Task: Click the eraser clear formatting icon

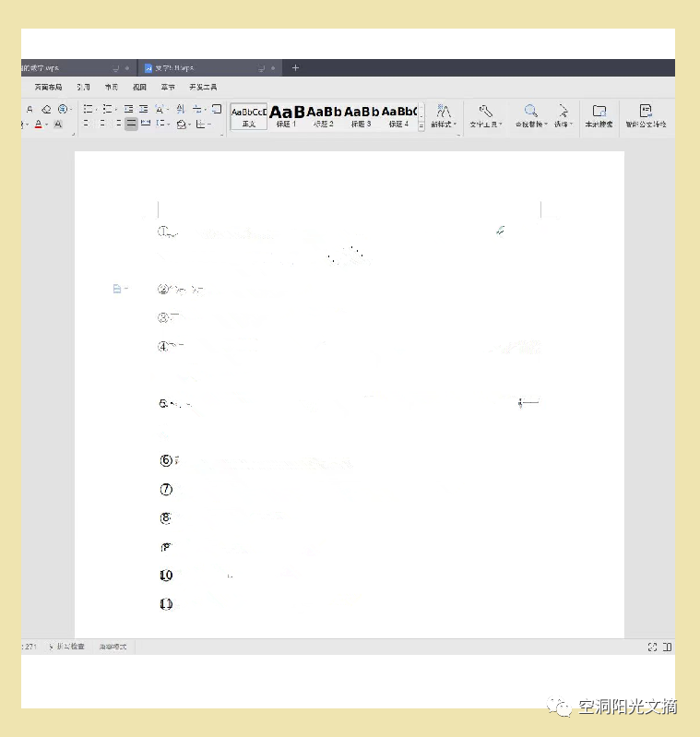Action: [x=46, y=109]
